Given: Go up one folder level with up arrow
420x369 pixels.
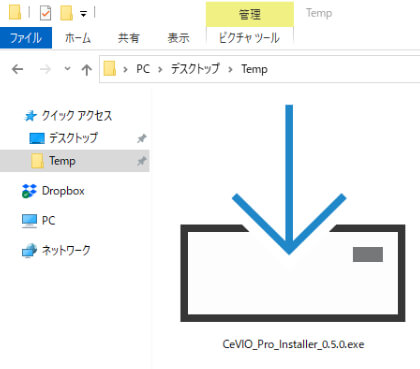Looking at the screenshot, I should click(x=87, y=69).
